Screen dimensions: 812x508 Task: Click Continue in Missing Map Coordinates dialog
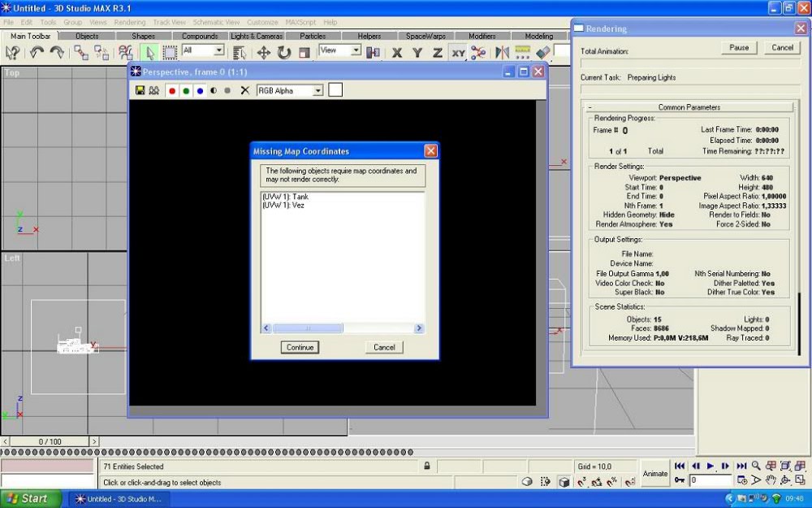300,347
